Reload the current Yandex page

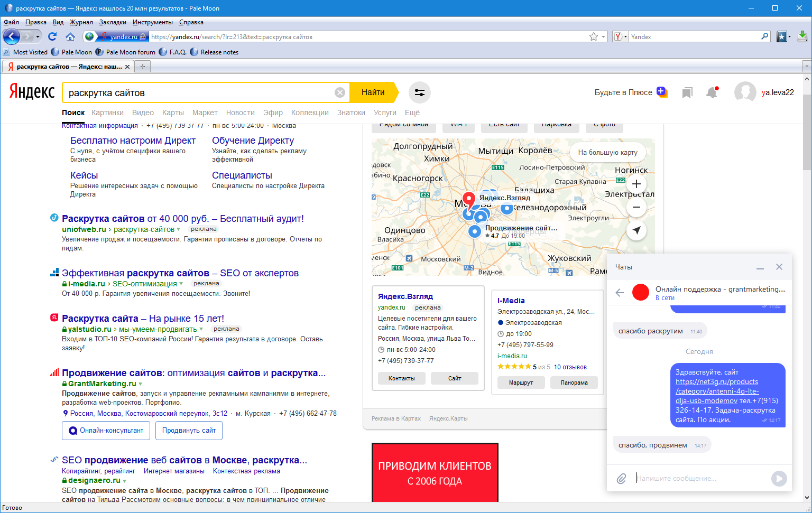52,36
